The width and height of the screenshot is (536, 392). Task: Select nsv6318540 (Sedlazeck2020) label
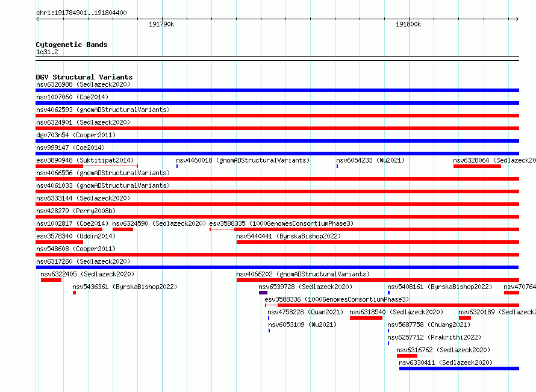coord(396,312)
